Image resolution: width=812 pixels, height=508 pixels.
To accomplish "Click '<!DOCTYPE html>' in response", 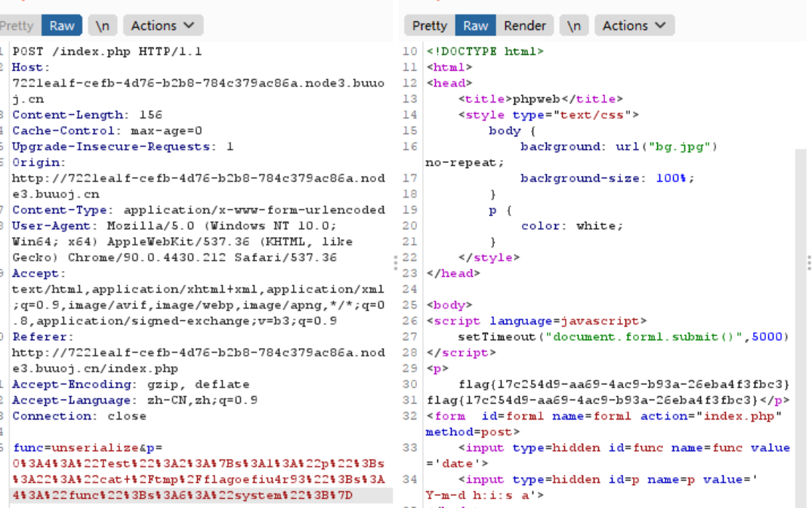I will [x=485, y=51].
